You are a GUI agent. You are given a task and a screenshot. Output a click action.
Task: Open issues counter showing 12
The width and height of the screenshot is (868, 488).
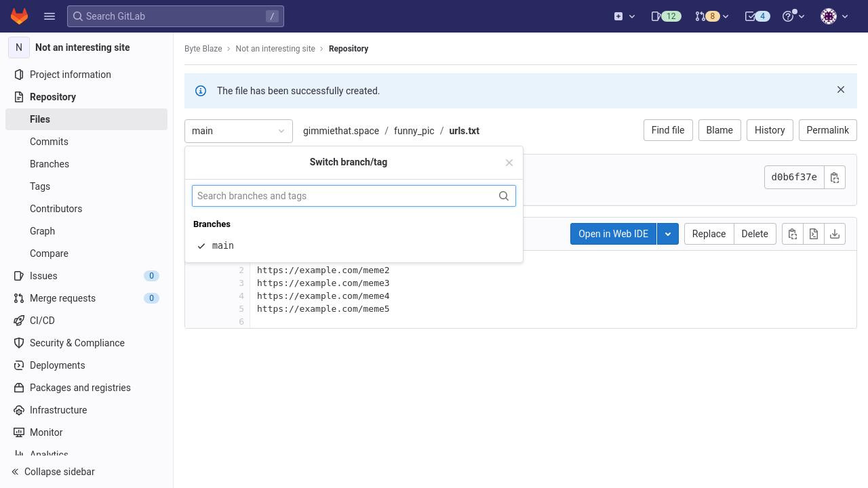[666, 16]
